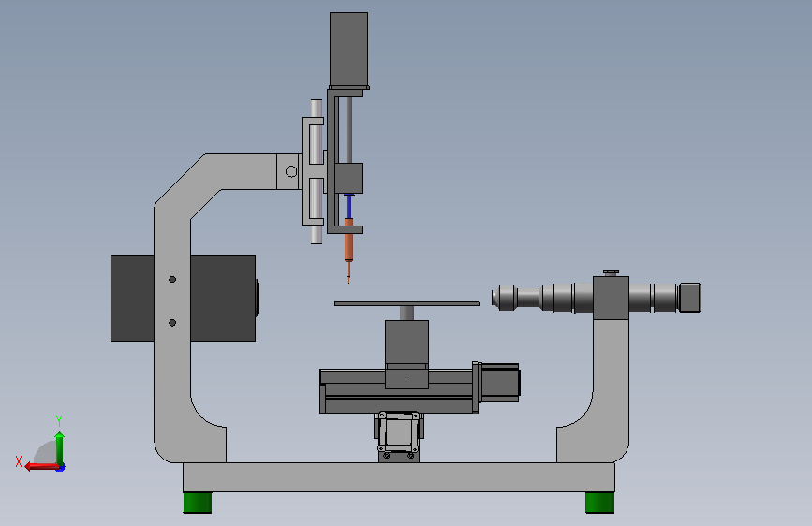
Task: Select the tall dark motor atop the syringe assembly
Action: pos(348,50)
